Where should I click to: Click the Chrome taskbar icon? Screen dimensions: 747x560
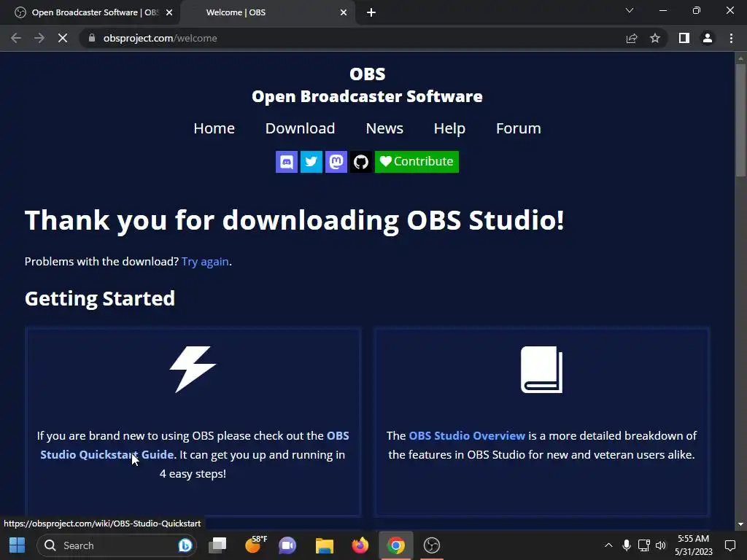coord(396,545)
